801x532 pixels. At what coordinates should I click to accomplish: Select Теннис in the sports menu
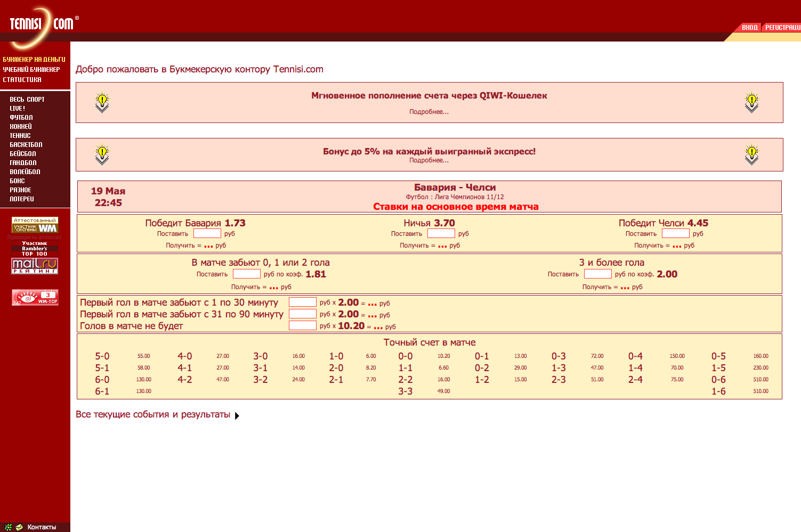[20, 135]
